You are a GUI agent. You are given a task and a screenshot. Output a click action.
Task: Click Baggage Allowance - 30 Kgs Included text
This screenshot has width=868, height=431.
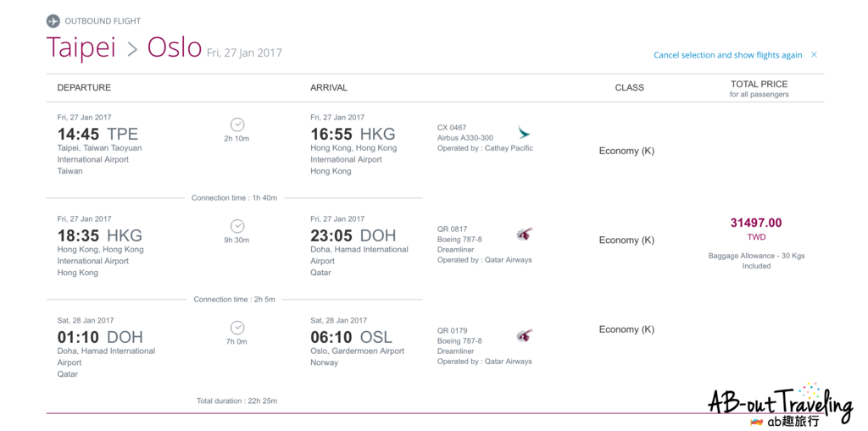(x=756, y=261)
